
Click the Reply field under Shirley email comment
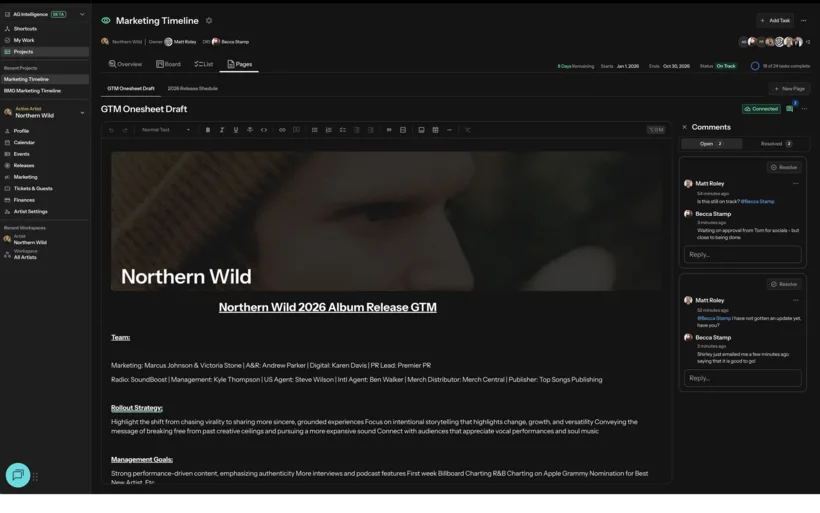pos(743,378)
